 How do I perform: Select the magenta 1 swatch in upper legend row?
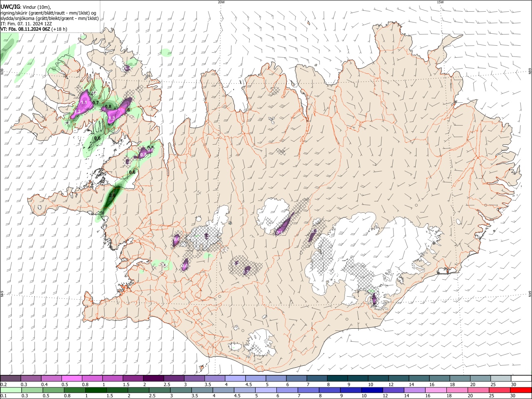coord(112,379)
